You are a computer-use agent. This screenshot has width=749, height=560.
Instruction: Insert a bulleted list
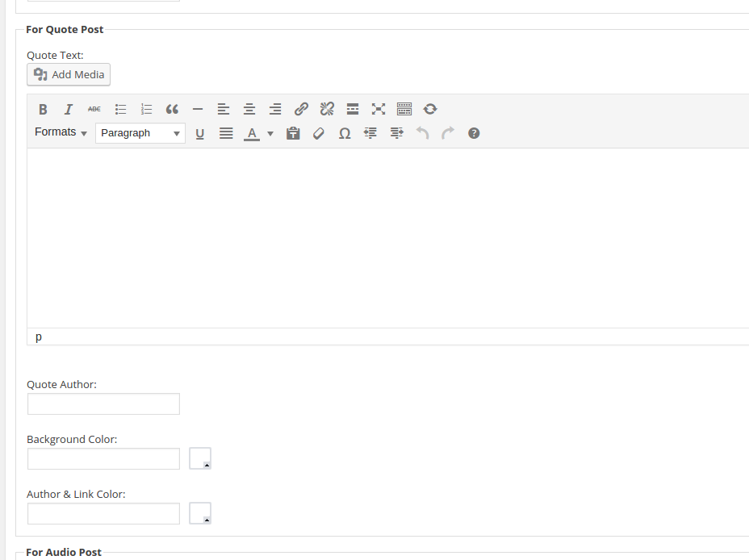click(x=120, y=110)
